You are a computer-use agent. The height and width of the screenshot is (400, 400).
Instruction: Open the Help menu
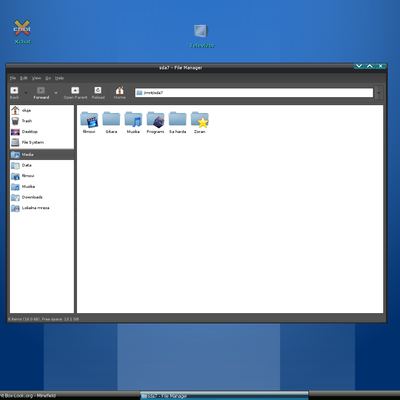(x=59, y=78)
